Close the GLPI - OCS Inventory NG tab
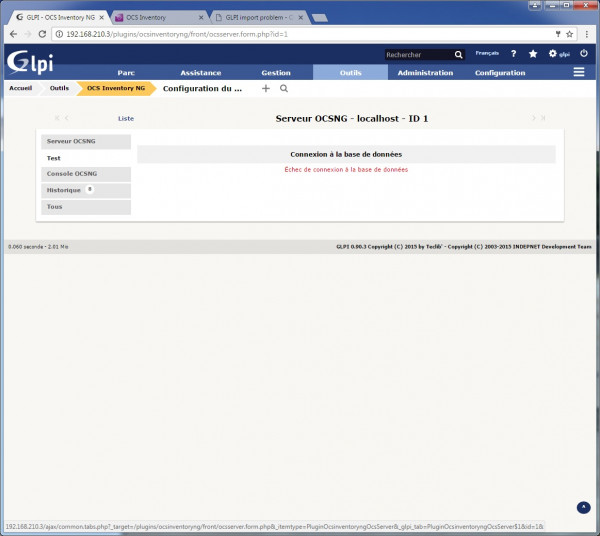 tap(101, 18)
